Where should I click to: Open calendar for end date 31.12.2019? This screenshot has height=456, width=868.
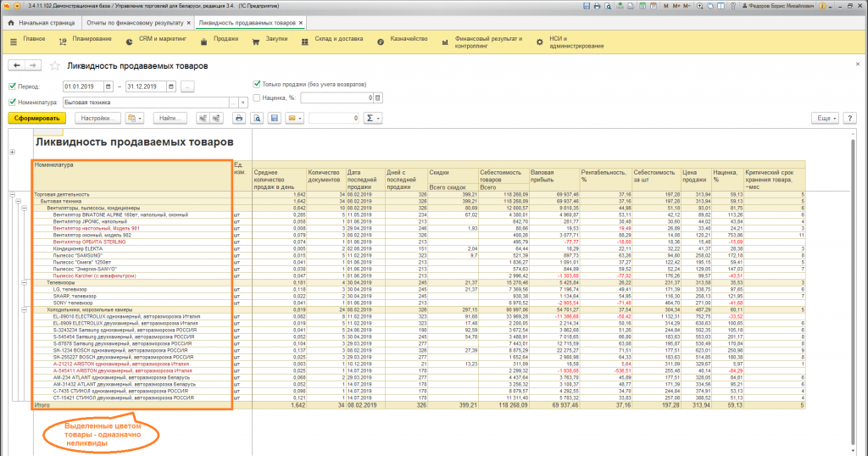point(171,86)
